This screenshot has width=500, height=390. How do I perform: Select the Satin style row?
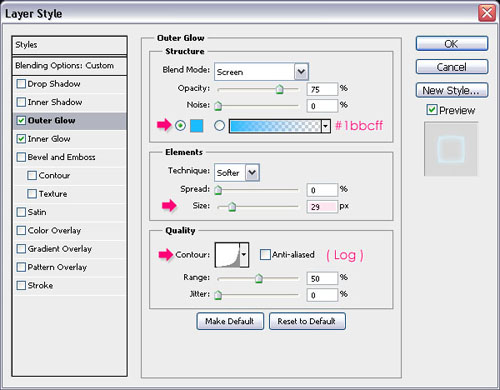pyautogui.click(x=69, y=212)
